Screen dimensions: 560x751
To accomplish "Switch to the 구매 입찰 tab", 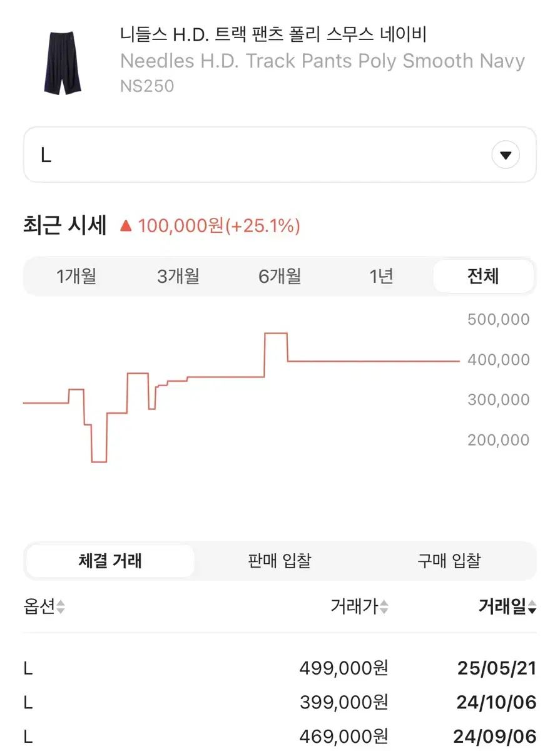I will [449, 561].
